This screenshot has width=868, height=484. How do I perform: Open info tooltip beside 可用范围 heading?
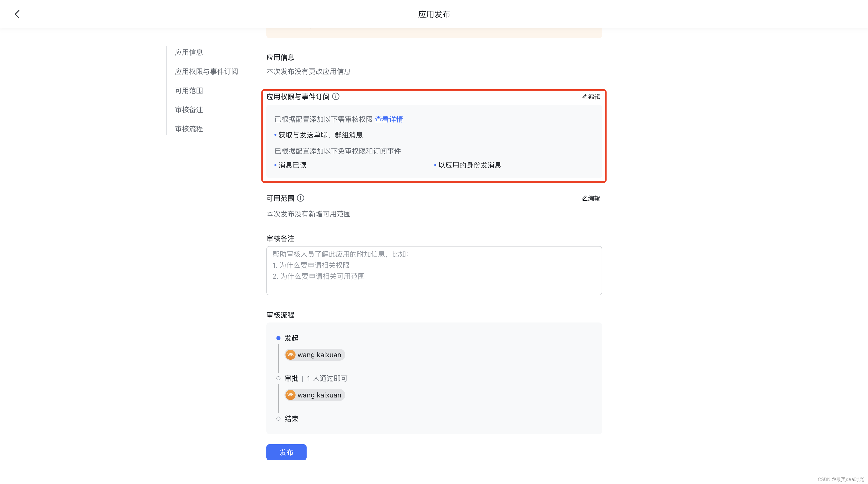click(x=301, y=198)
